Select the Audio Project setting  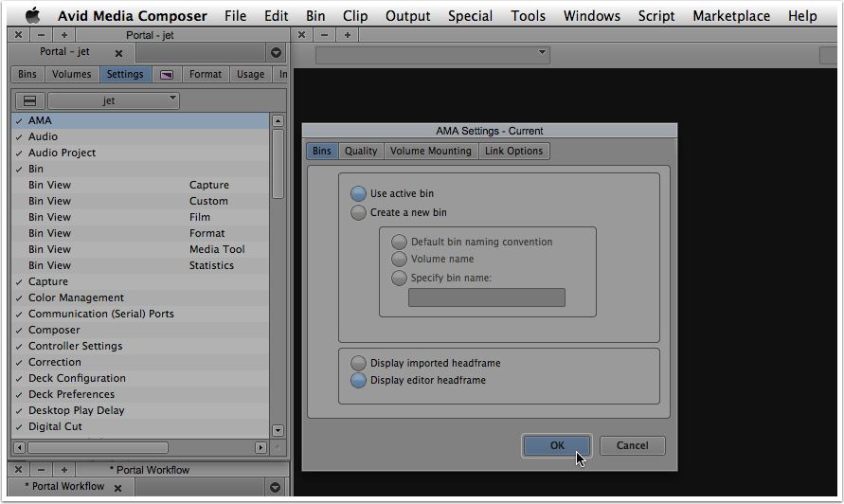click(x=140, y=153)
